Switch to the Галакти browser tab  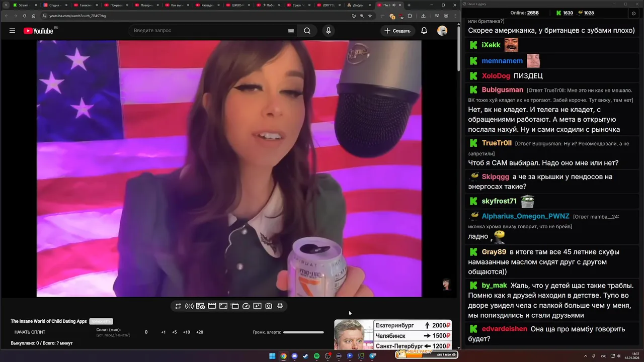[86, 5]
